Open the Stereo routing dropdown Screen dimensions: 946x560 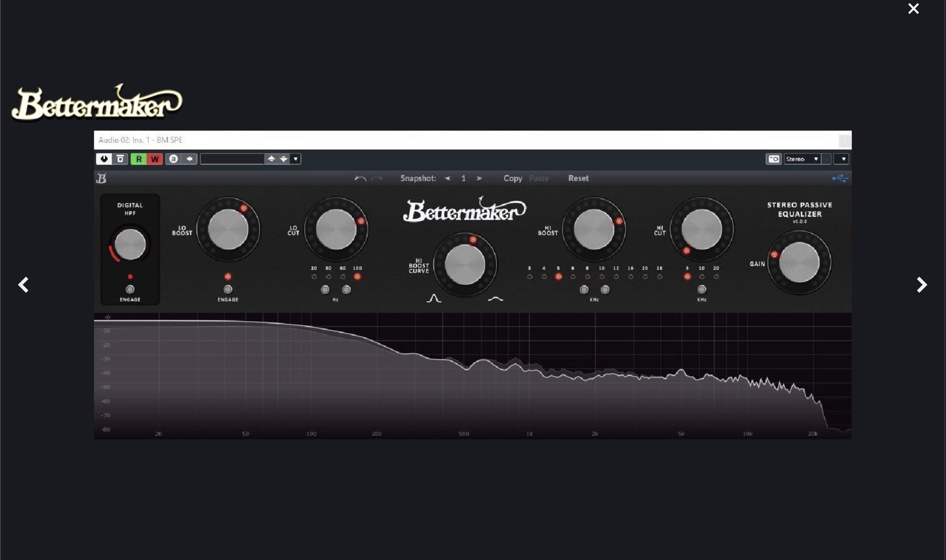pos(802,159)
